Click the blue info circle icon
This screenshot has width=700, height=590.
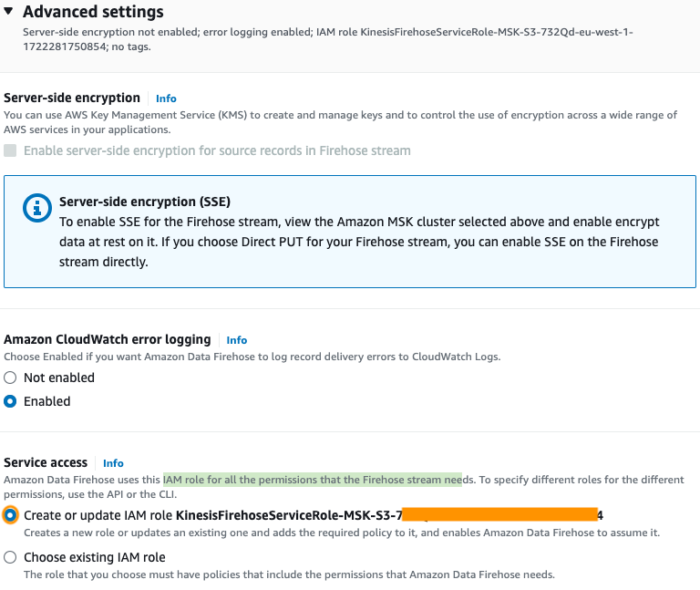tap(37, 208)
